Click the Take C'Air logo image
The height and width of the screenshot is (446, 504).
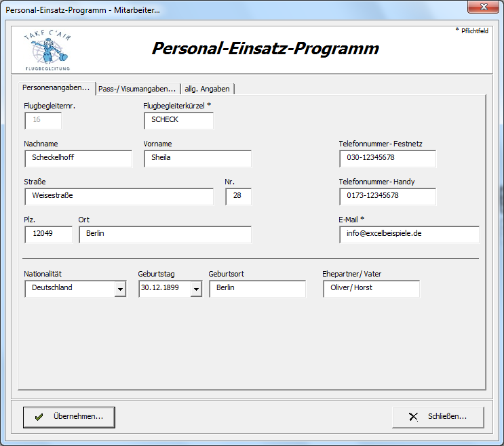pos(47,49)
